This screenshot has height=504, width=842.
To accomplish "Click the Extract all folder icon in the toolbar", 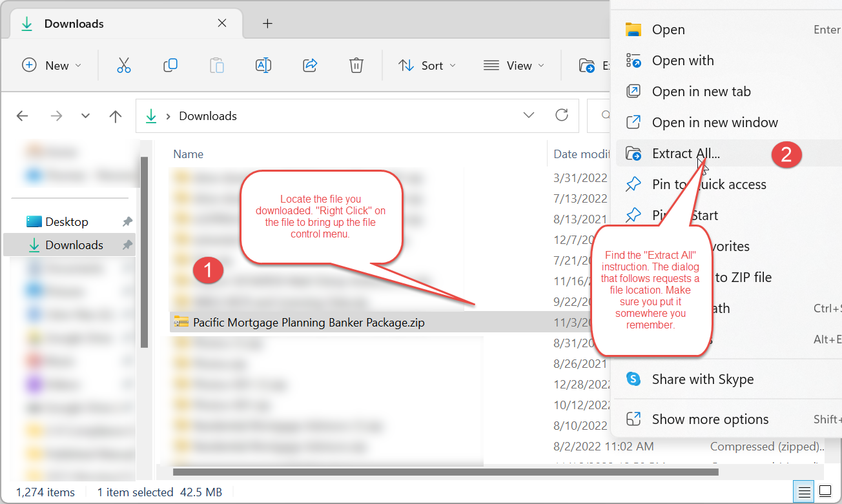I will (587, 65).
